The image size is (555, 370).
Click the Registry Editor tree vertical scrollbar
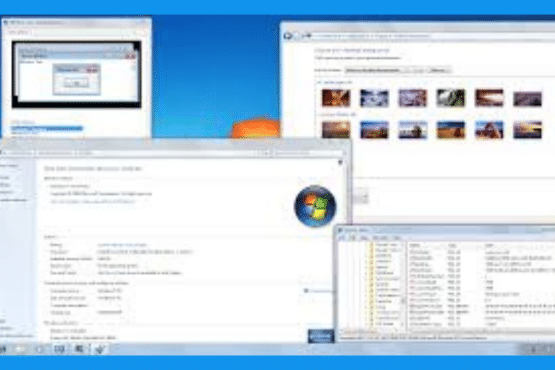click(402, 284)
